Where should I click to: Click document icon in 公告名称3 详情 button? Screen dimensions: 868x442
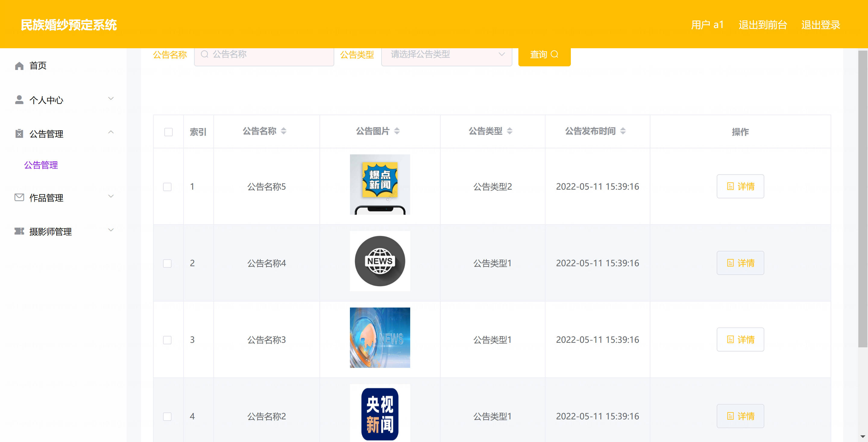(x=730, y=339)
